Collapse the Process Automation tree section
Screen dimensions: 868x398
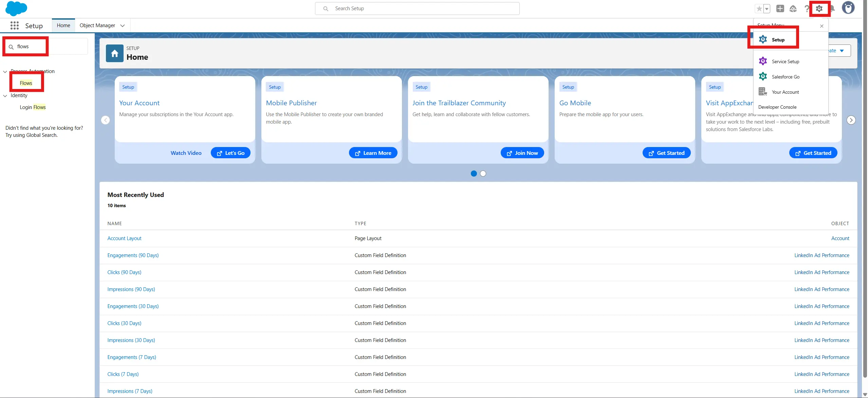point(5,72)
